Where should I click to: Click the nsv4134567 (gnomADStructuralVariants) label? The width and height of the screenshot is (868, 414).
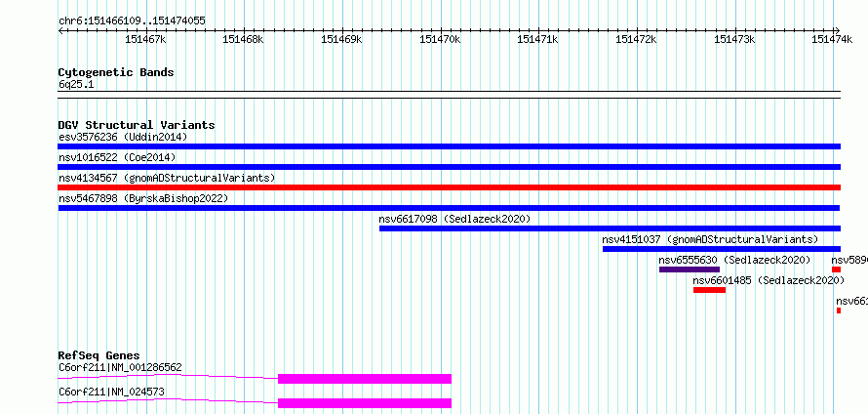point(167,178)
